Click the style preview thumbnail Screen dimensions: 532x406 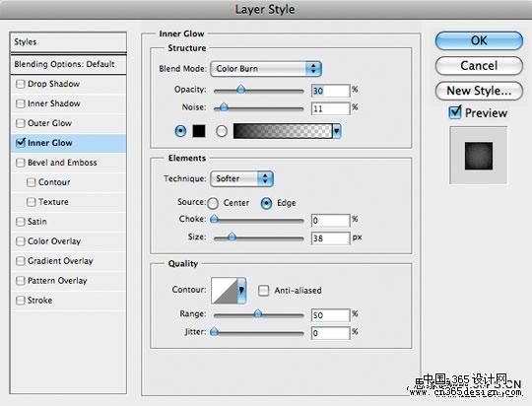tap(479, 156)
